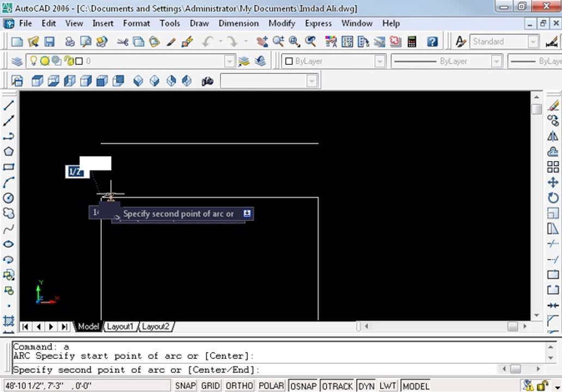Open the File menu
The width and height of the screenshot is (562, 392).
[x=26, y=23]
